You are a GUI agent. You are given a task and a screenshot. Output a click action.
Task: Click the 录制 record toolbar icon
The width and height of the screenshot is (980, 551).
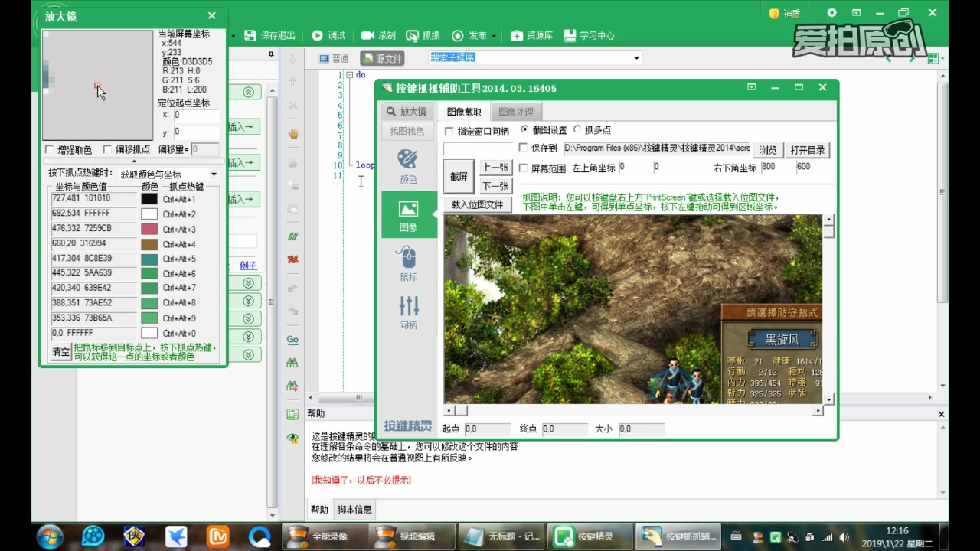pos(378,35)
